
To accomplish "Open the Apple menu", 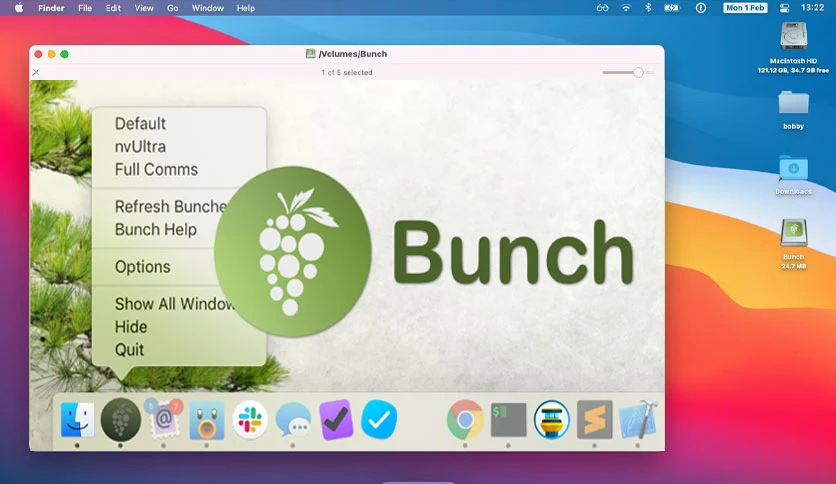I will coord(19,8).
